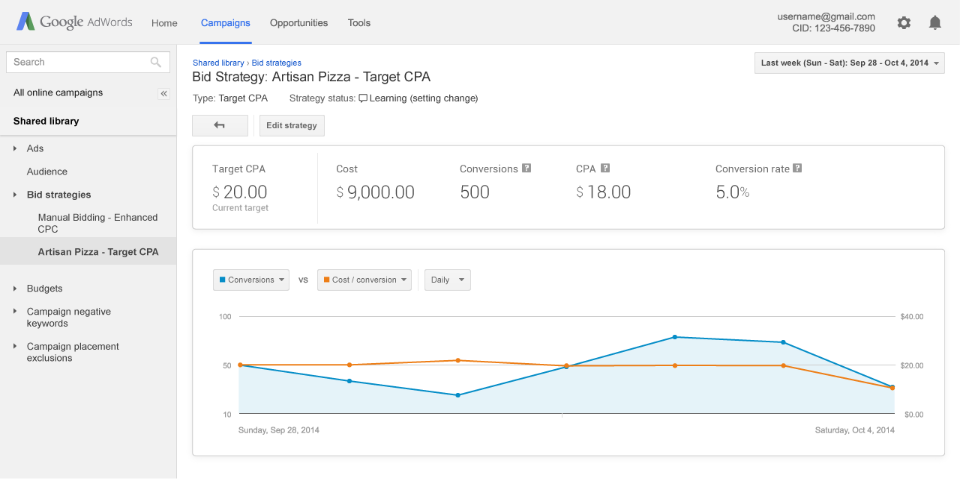Click help icon next to Conversions
The height and width of the screenshot is (482, 960).
(527, 169)
